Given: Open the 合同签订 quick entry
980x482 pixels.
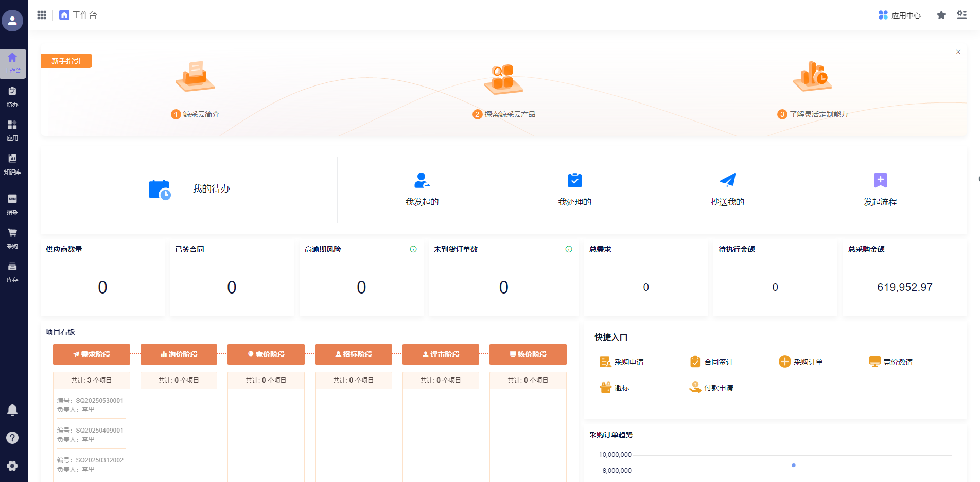Looking at the screenshot, I should [712, 362].
